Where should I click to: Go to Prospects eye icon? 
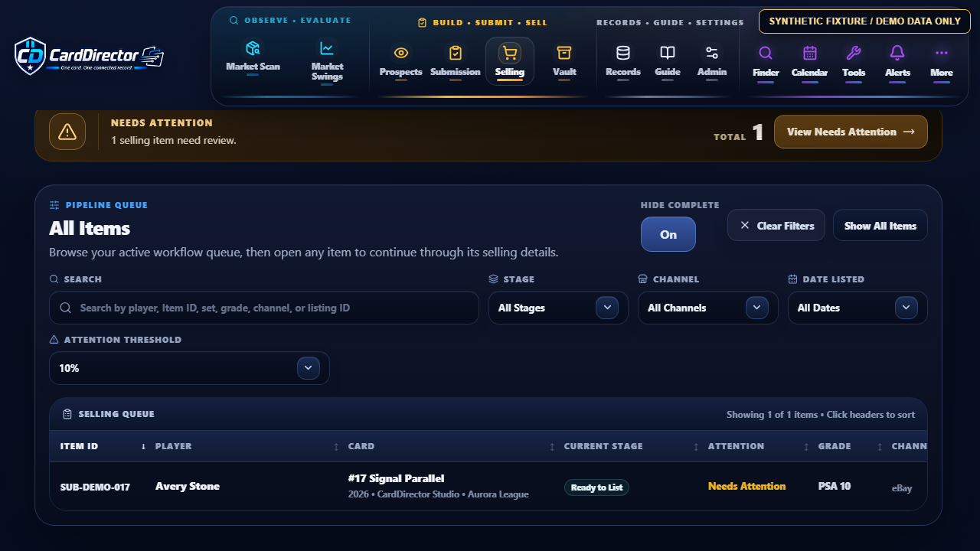click(x=400, y=53)
